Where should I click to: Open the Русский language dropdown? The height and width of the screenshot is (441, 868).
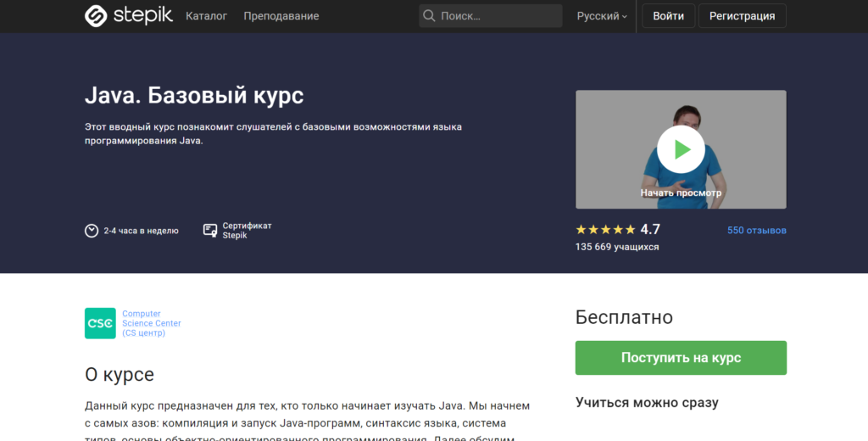(x=602, y=16)
